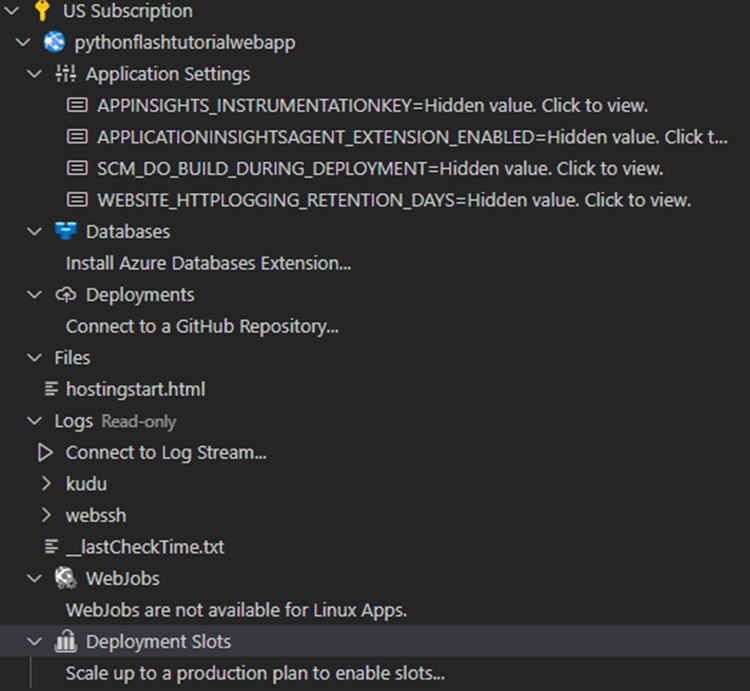The height and width of the screenshot is (691, 750).
Task: Click WebJobs are not available for Linux Apps
Action: click(236, 611)
